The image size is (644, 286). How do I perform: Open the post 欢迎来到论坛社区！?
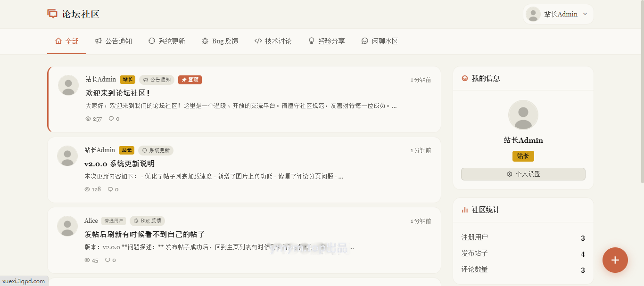tap(118, 93)
